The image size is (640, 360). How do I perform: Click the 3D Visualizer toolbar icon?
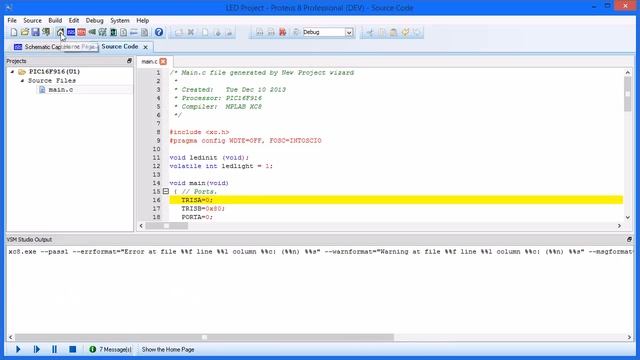tap(92, 32)
